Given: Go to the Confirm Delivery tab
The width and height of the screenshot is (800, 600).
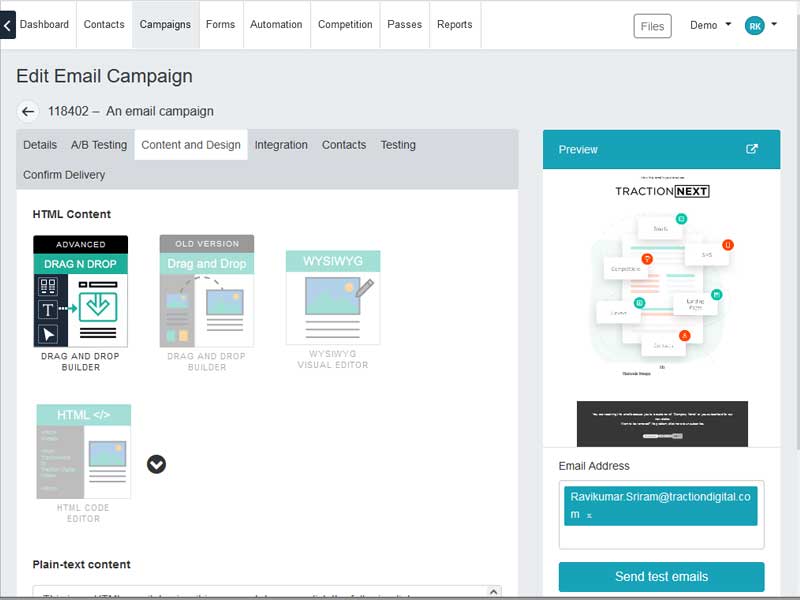Looking at the screenshot, I should point(64,175).
